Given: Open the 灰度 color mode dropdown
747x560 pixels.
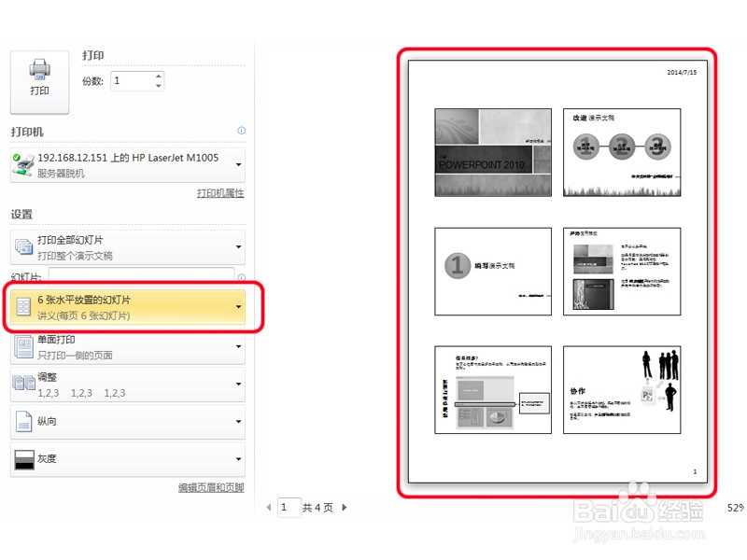Looking at the screenshot, I should (128, 459).
